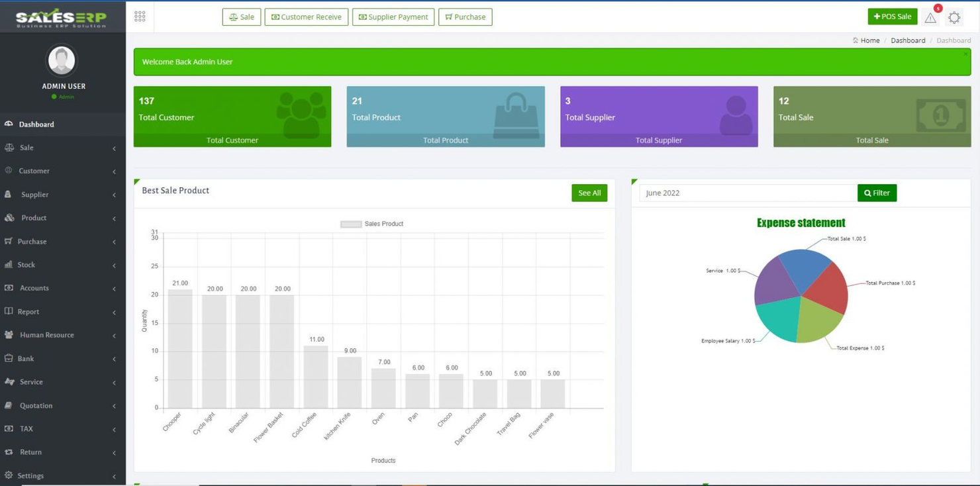Click the green POS Sale button
980x486 pixels.
892,16
